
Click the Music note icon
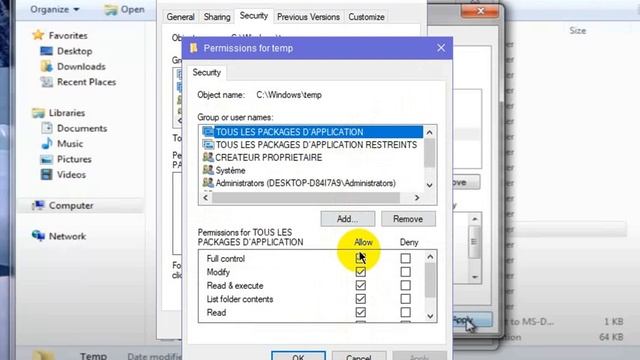coord(47,144)
